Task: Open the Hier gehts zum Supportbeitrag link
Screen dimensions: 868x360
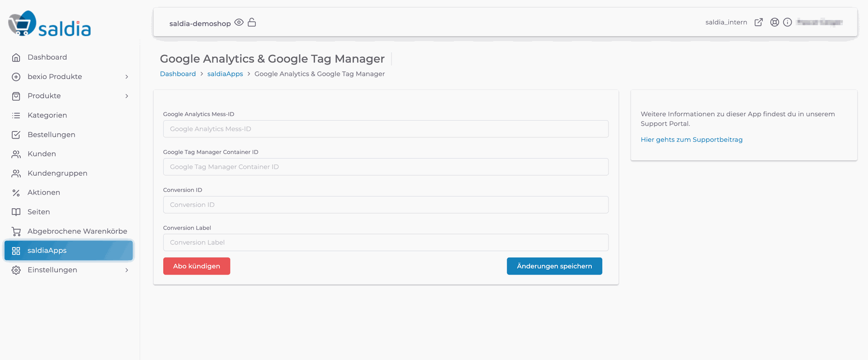Action: pos(692,140)
